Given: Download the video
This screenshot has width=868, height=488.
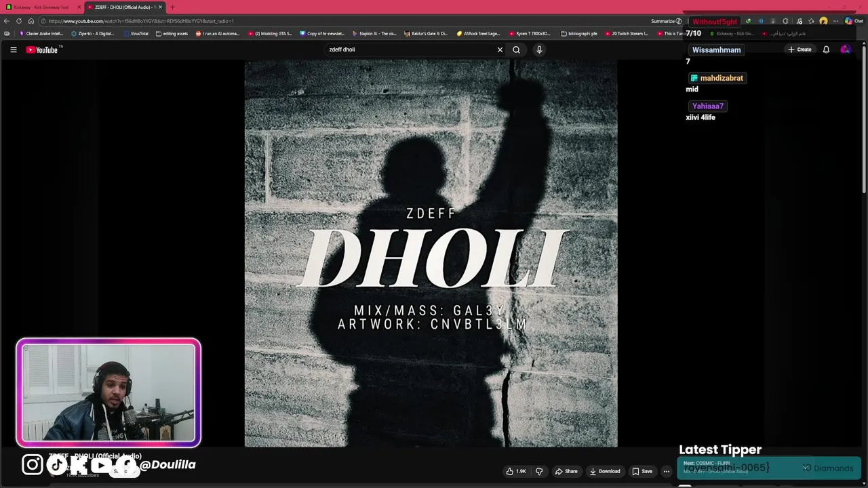Looking at the screenshot, I should pos(605,471).
